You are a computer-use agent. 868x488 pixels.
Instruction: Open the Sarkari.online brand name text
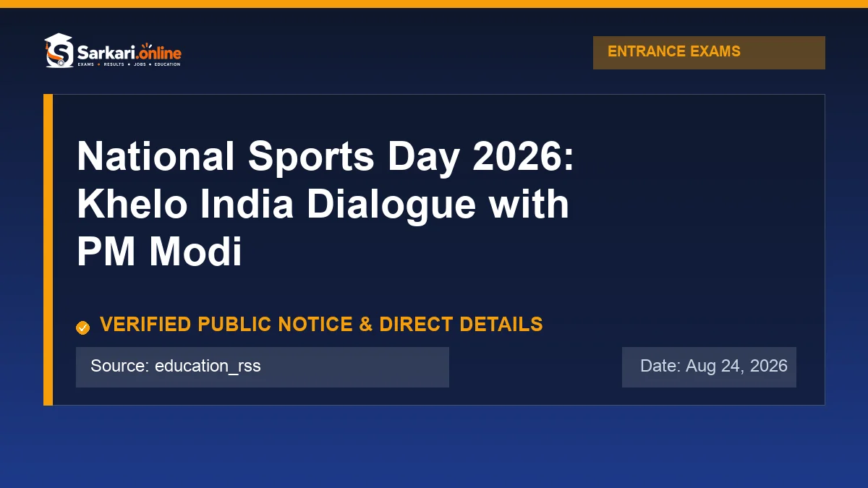129,51
